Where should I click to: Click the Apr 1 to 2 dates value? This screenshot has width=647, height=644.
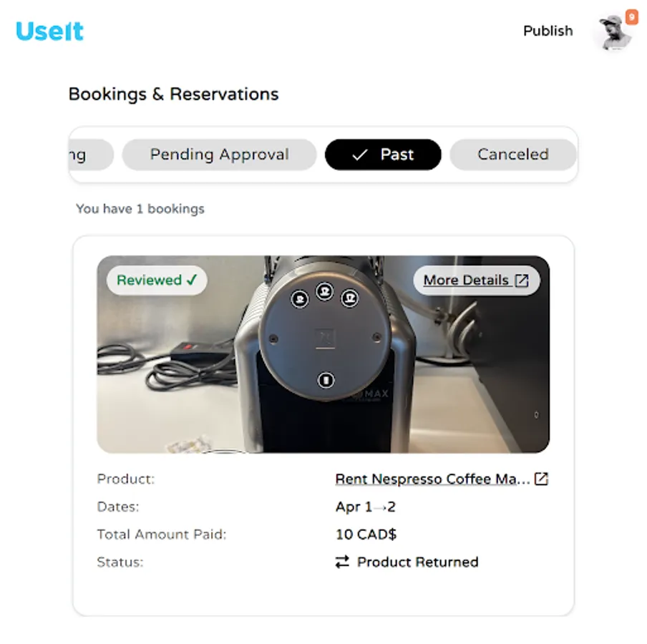point(367,507)
